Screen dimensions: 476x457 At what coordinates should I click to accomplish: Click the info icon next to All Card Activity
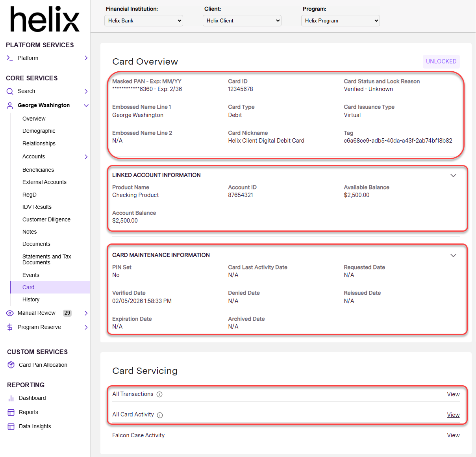[160, 415]
